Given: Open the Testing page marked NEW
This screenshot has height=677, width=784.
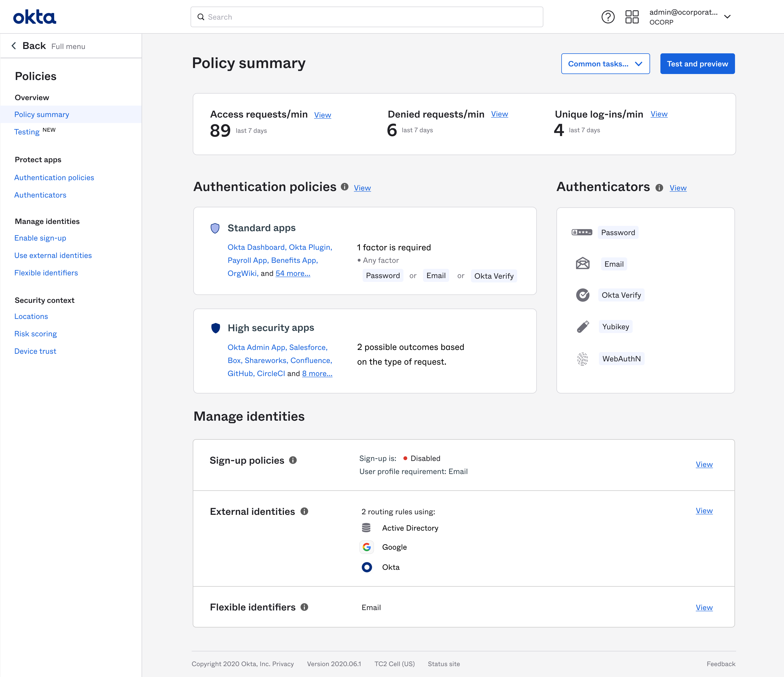Looking at the screenshot, I should (x=26, y=132).
